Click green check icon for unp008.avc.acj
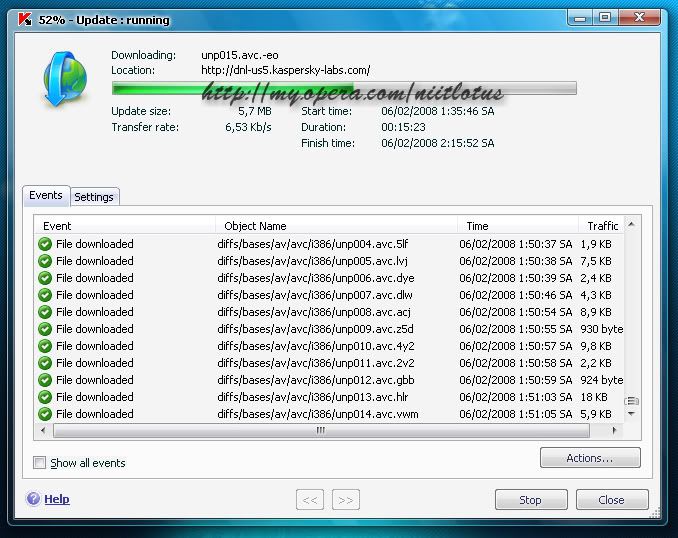Screen dimensions: 678x538 click(45, 312)
